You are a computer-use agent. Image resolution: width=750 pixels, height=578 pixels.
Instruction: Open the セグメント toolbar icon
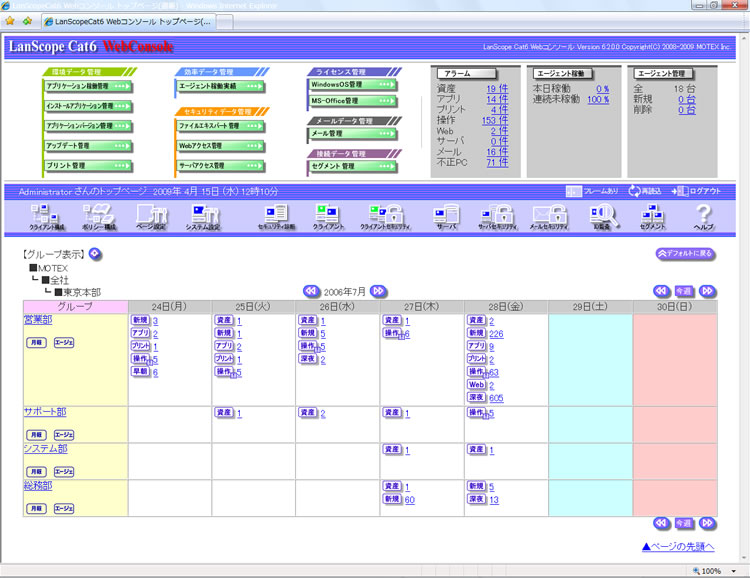(x=652, y=217)
